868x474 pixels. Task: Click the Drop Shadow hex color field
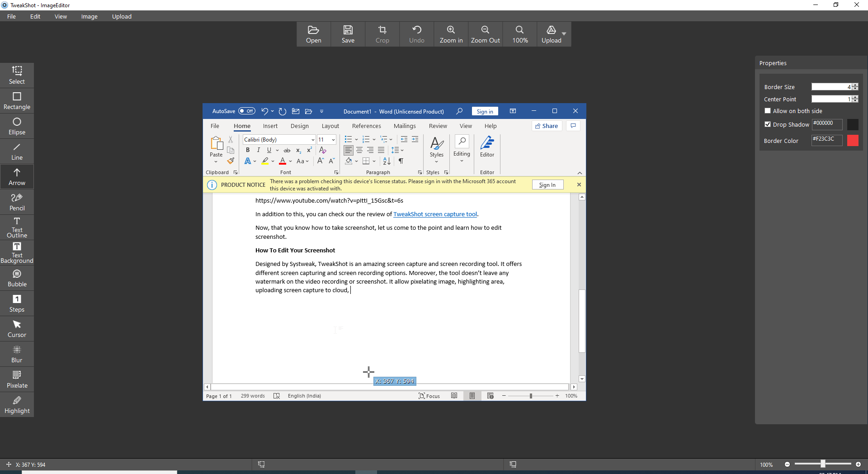pos(827,124)
